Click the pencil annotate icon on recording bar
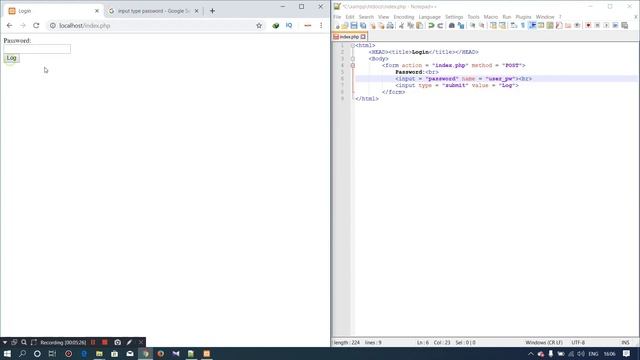 [x=129, y=342]
